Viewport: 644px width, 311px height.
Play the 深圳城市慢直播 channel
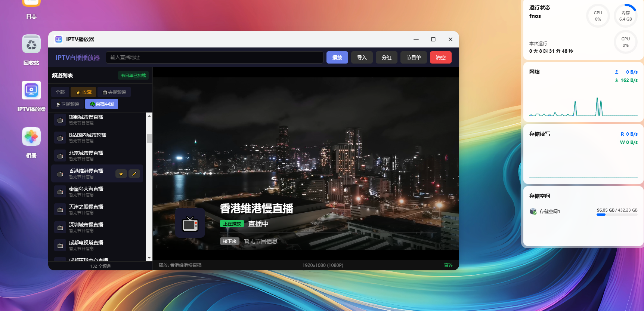86,225
